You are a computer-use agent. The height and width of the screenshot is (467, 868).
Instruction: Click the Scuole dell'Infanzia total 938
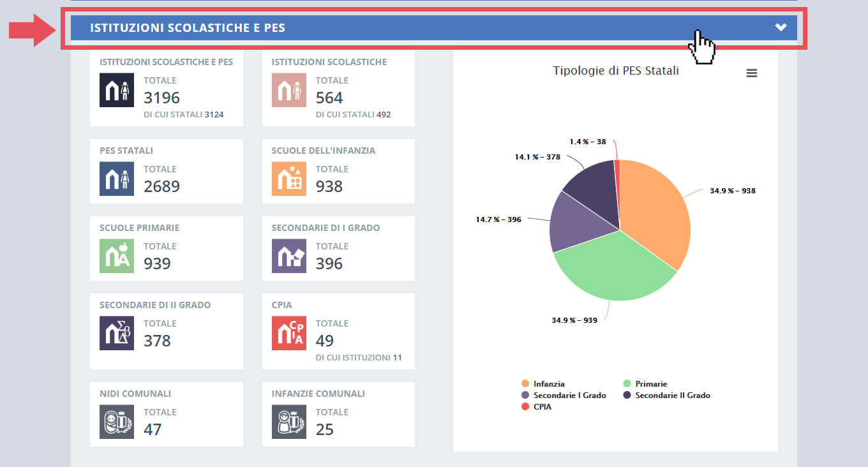pyautogui.click(x=329, y=186)
